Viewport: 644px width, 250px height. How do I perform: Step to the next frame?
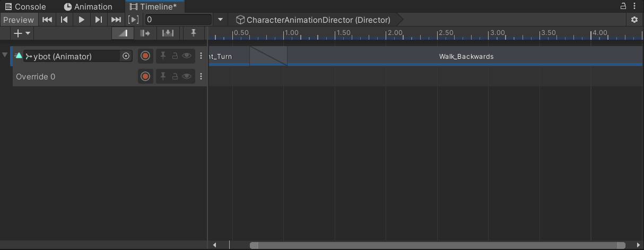pos(98,20)
